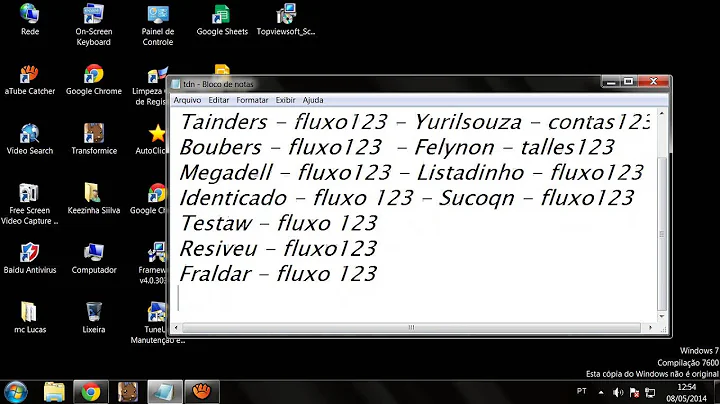720x404 pixels.
Task: Minimize the tdn Notepad window
Action: click(611, 82)
